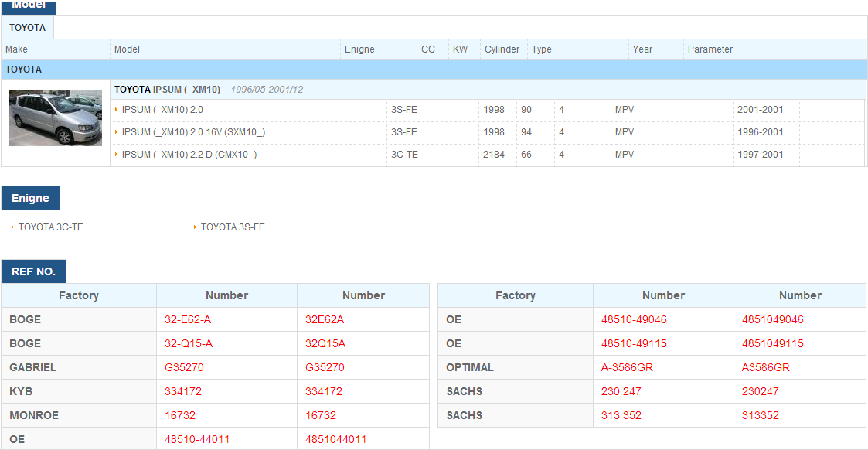Click BOGE reference number 32-E62-A
This screenshot has height=450, width=868.
pyautogui.click(x=188, y=319)
